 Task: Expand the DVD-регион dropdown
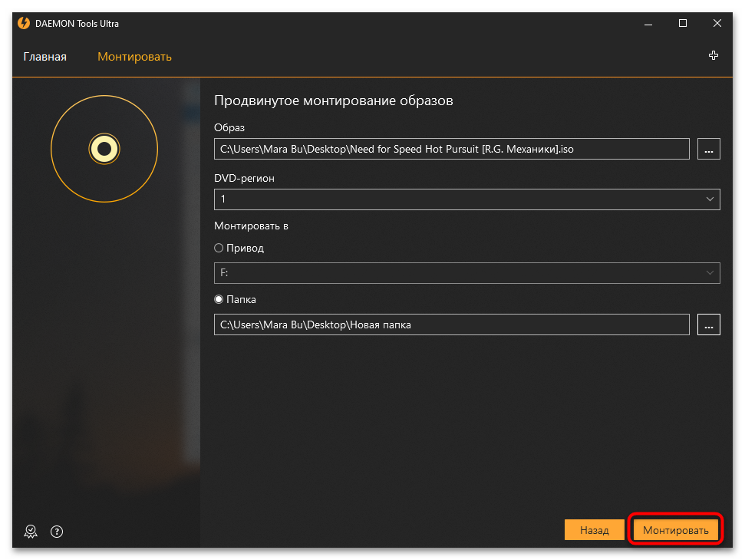point(467,199)
